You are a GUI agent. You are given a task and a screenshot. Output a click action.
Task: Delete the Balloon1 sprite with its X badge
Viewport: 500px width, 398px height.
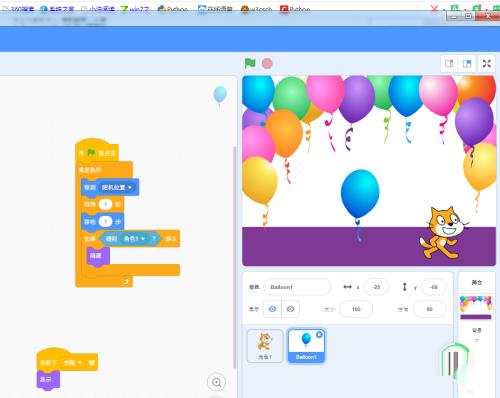319,334
